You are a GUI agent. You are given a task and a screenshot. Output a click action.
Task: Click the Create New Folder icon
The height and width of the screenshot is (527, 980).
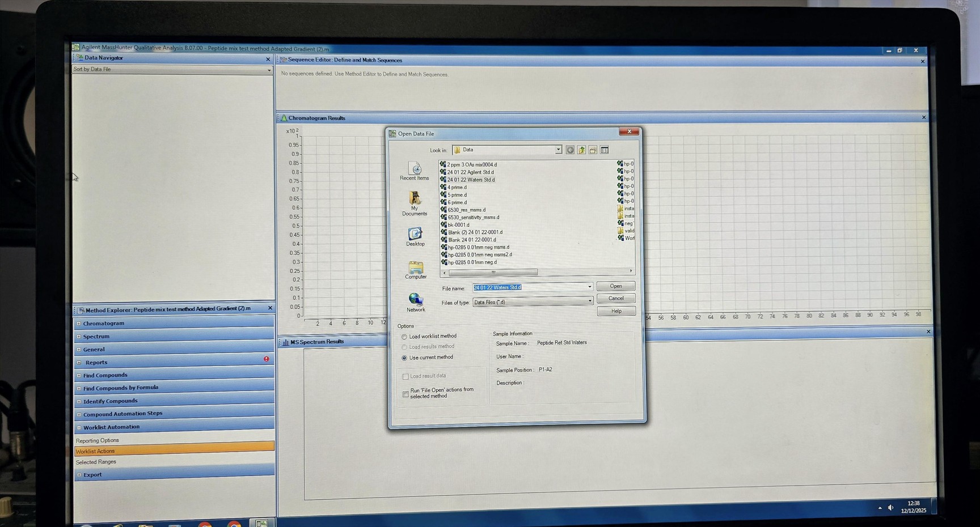tap(593, 150)
